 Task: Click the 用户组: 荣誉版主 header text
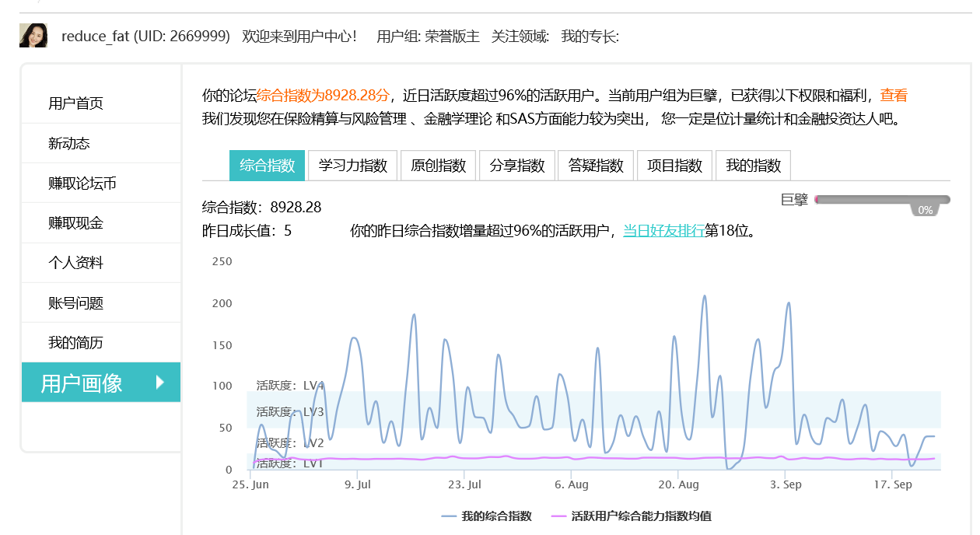click(x=428, y=36)
